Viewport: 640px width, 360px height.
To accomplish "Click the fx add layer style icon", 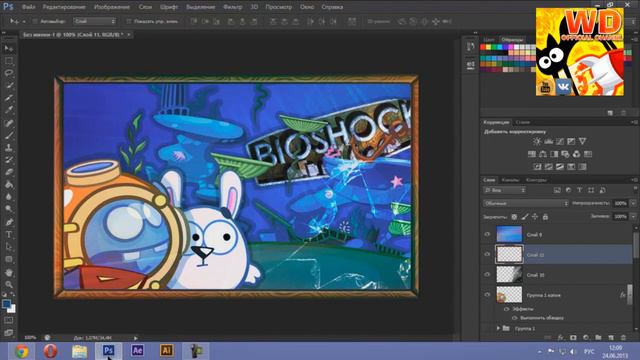I will tap(561, 338).
